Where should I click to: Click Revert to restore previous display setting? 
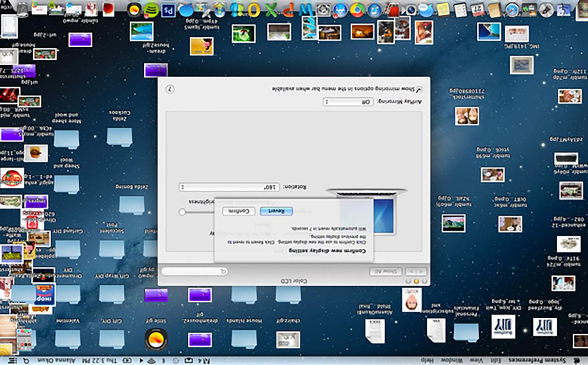[276, 211]
